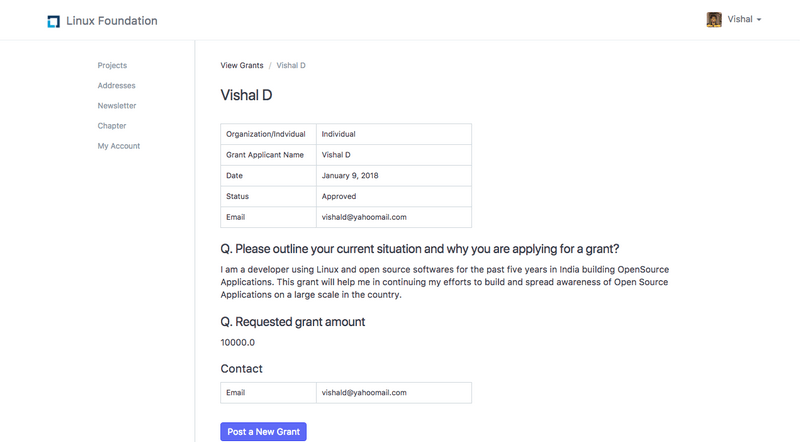This screenshot has width=800, height=442.
Task: Click the email value in the top table
Action: pos(364,217)
